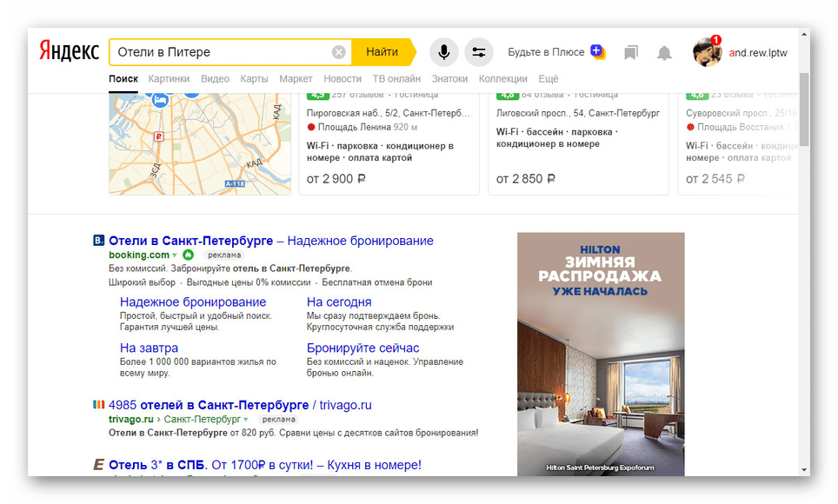The image size is (838, 504).
Task: Click the scrollbar up arrow
Action: pyautogui.click(x=804, y=34)
